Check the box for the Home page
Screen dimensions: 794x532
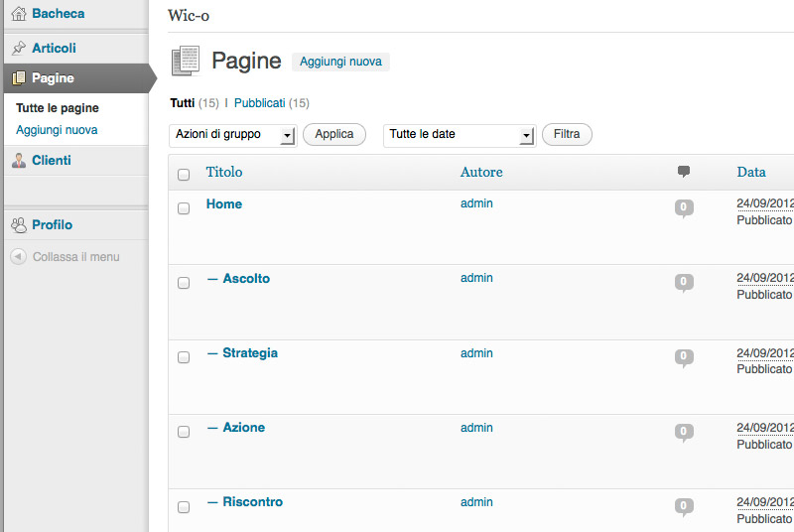(184, 208)
